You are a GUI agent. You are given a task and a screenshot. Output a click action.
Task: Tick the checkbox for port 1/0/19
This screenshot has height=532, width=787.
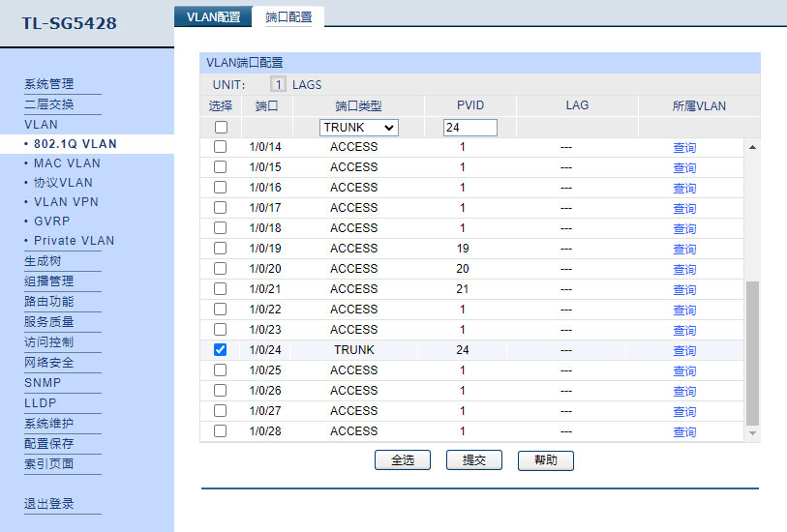[221, 249]
